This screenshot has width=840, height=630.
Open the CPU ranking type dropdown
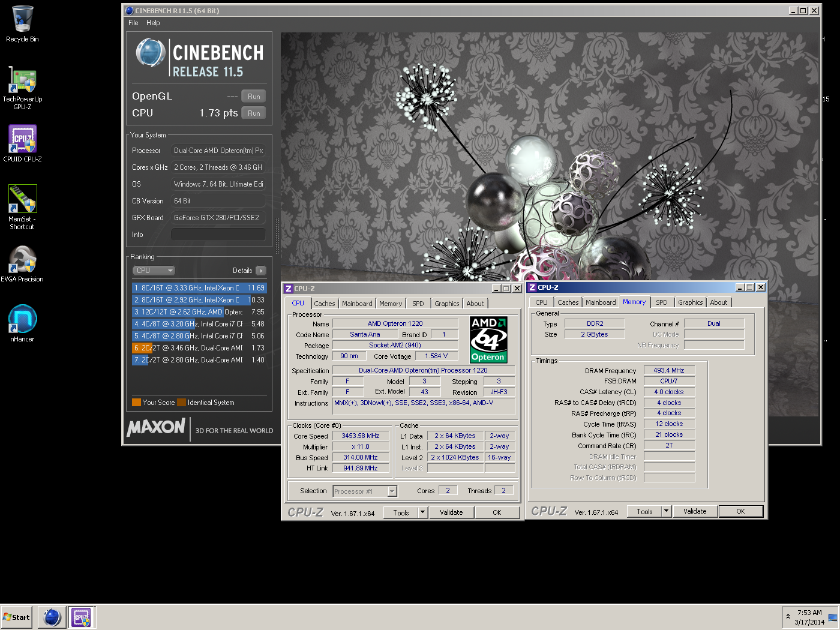pos(154,271)
